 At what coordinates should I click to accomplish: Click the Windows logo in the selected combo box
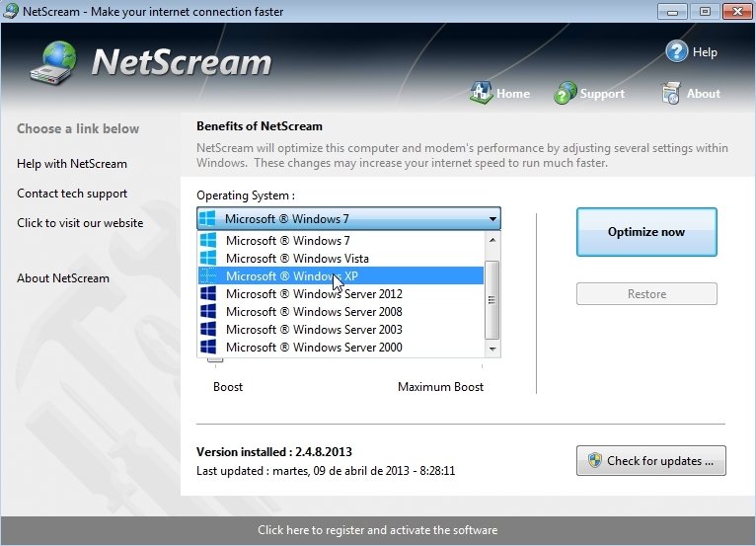click(208, 218)
